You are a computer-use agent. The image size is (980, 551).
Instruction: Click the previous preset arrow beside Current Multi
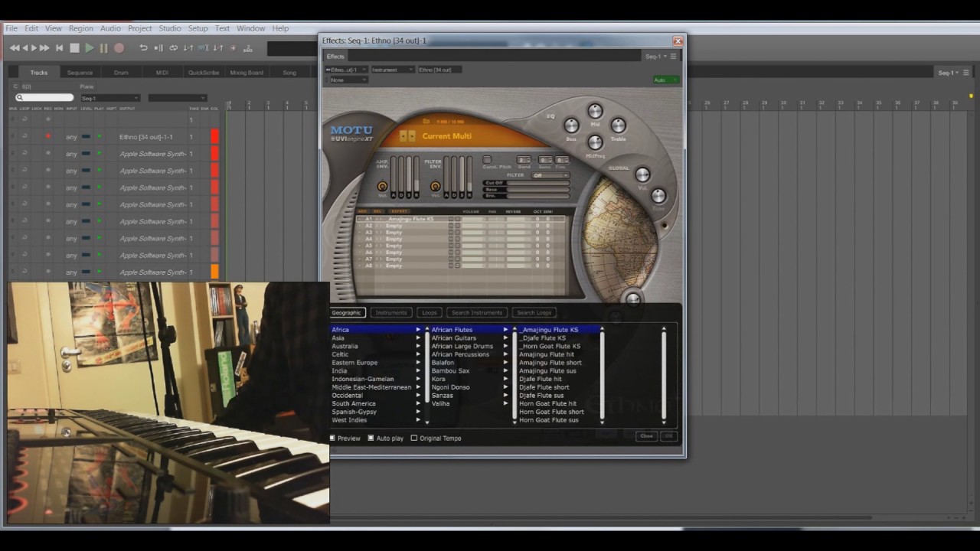[404, 136]
